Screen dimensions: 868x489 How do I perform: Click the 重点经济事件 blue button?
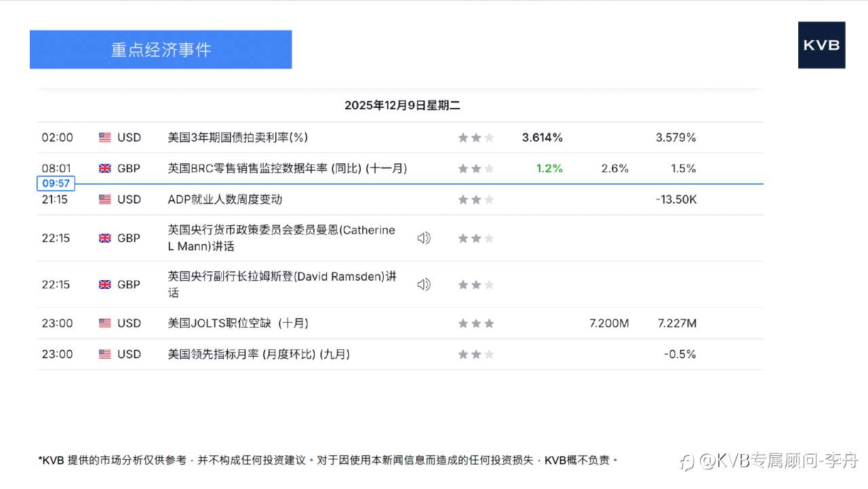[161, 49]
